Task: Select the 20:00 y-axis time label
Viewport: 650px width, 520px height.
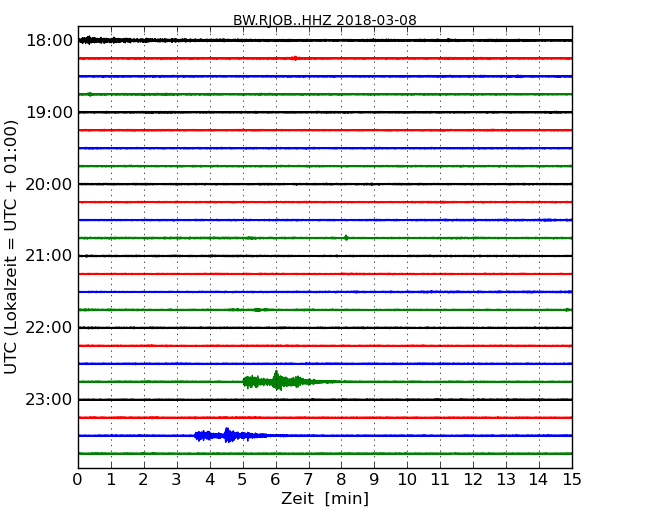Action: click(49, 184)
